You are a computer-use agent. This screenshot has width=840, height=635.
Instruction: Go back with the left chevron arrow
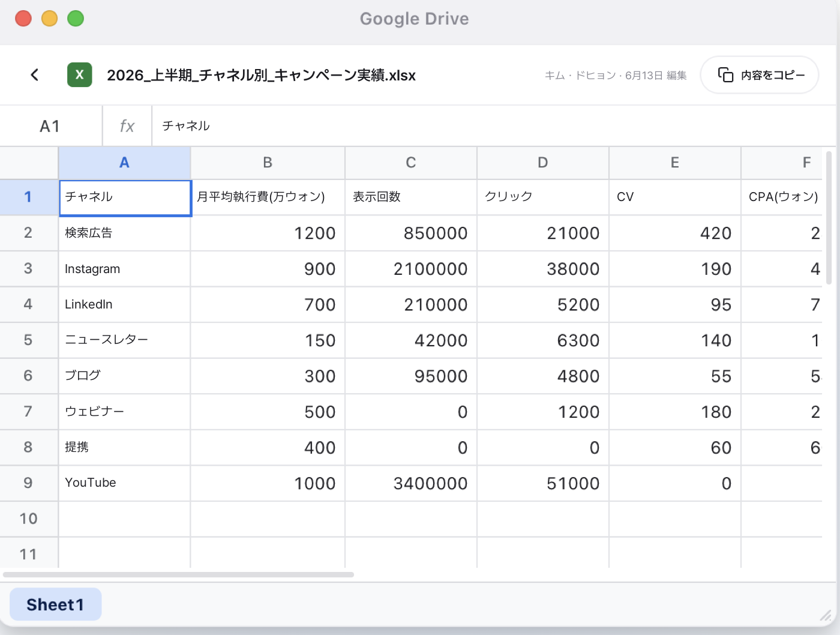click(35, 75)
